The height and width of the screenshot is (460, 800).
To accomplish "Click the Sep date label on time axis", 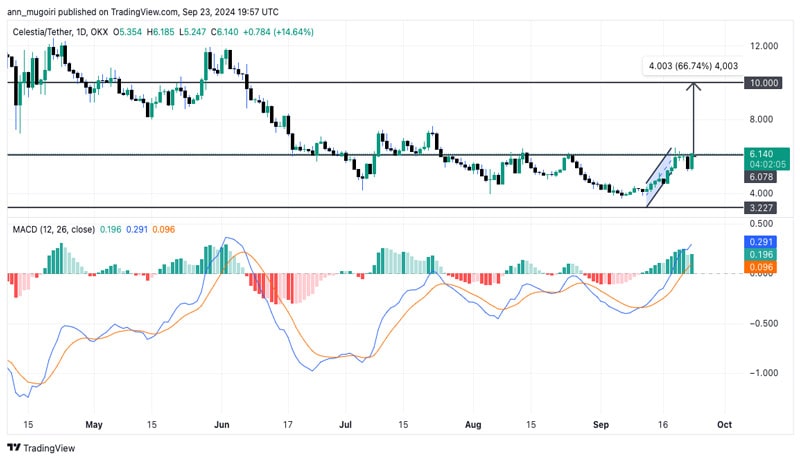I will click(601, 424).
